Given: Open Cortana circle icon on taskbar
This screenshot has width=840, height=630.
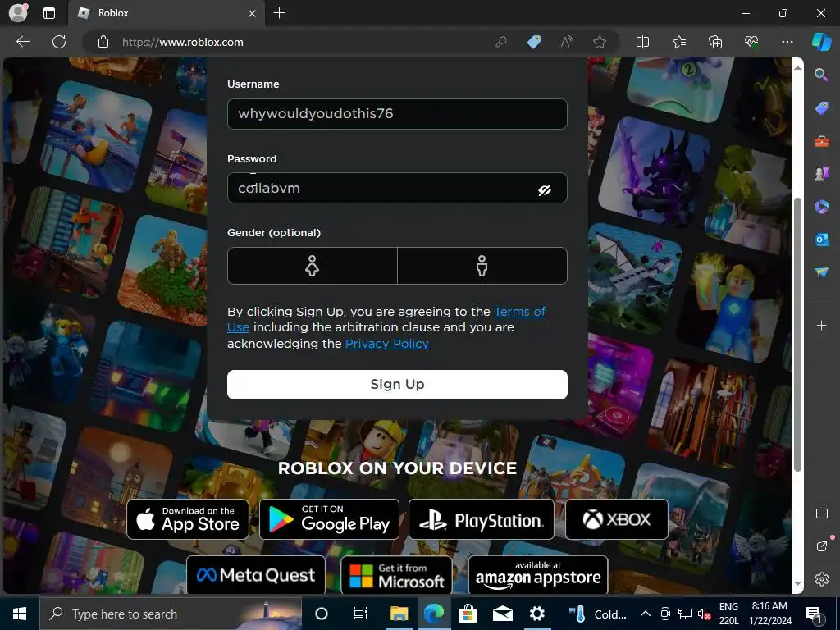Looking at the screenshot, I should click(322, 614).
